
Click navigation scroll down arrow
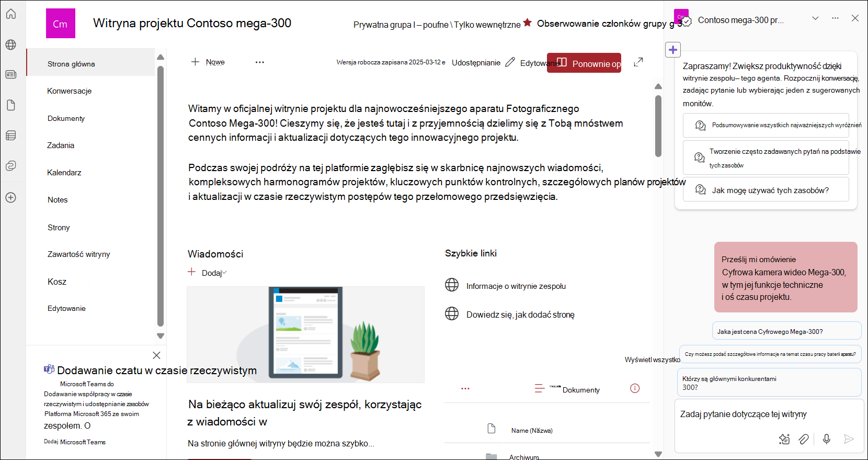coord(161,336)
